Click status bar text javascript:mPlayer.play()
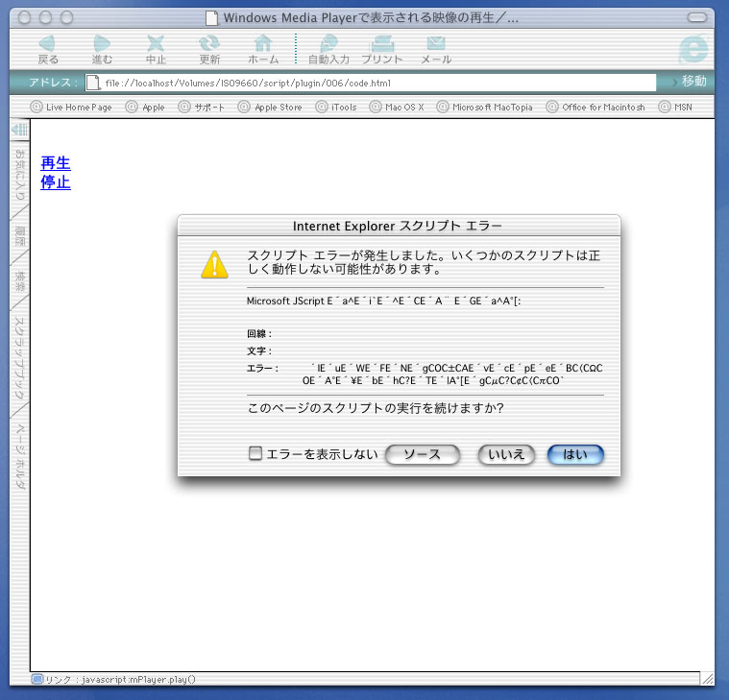 138,679
